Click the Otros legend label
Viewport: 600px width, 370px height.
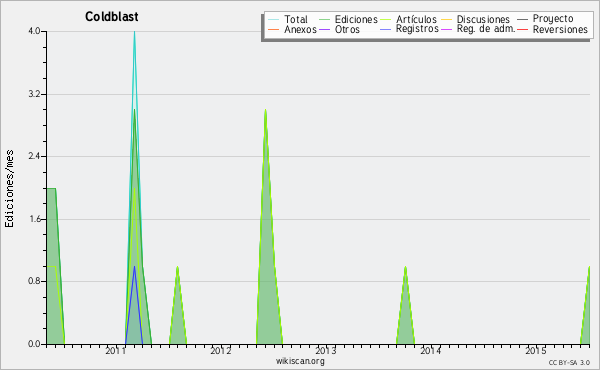click(x=347, y=29)
